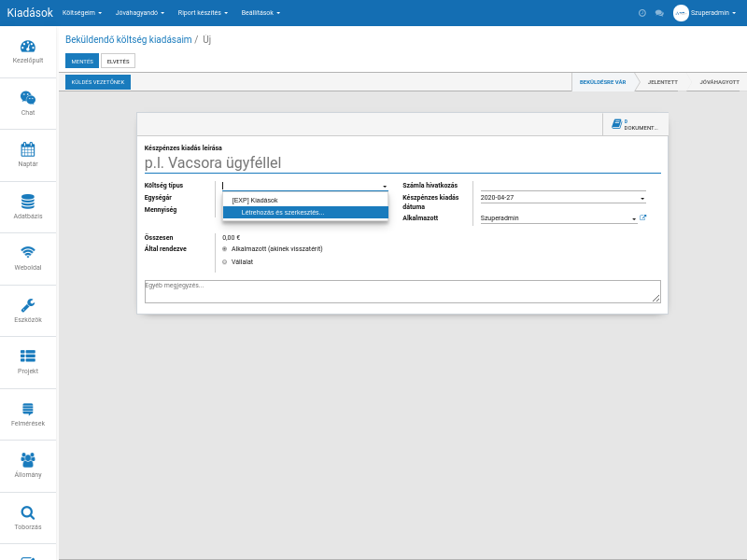Open the Beállítások menu
The width and height of the screenshot is (747, 560).
click(261, 13)
